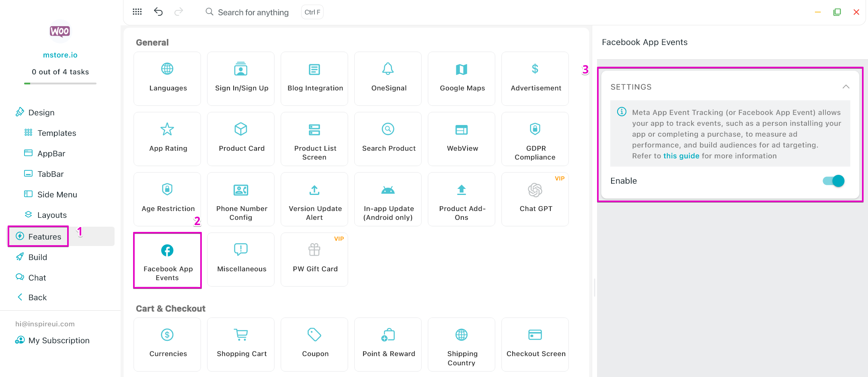This screenshot has height=377, width=868.
Task: Open the PW Gift Card feature
Action: tap(314, 260)
